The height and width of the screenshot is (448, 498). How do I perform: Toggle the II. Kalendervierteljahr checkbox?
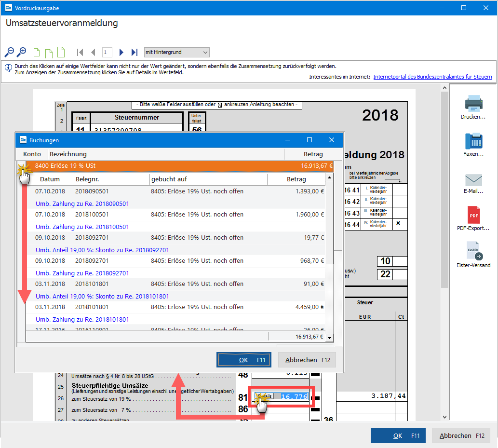(400, 201)
